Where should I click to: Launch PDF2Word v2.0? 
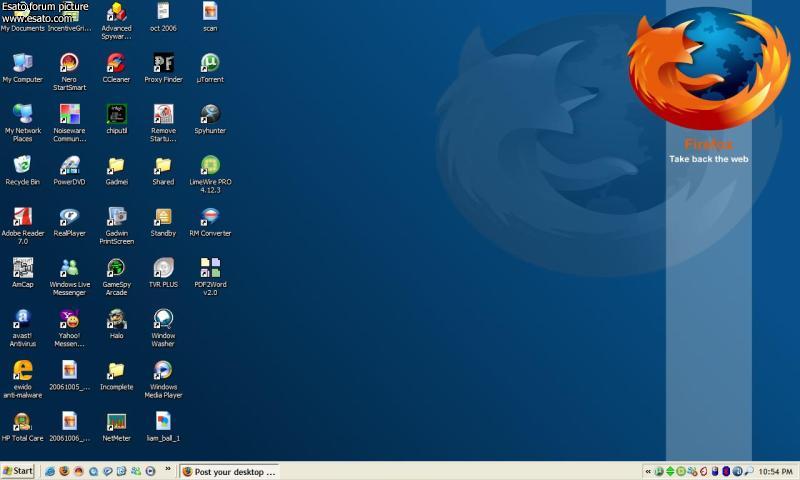210,276
